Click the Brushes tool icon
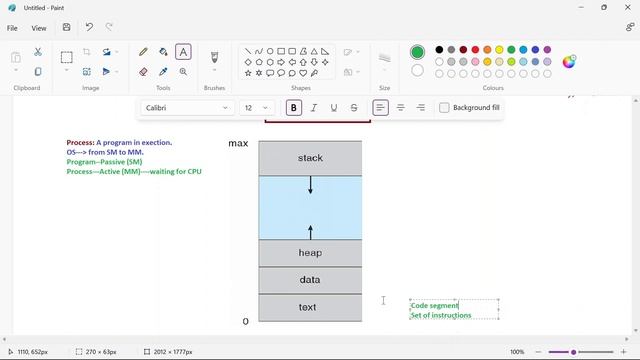The image size is (640, 360). coord(214,57)
